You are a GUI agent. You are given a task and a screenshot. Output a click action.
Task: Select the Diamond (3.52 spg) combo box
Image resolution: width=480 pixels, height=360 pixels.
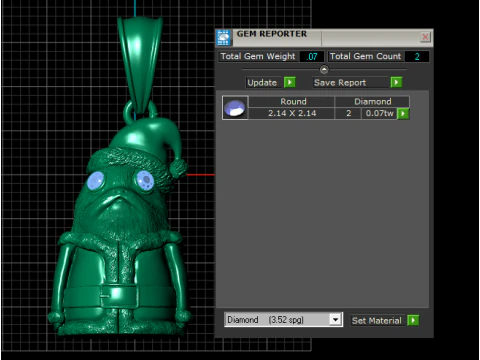pyautogui.click(x=283, y=320)
